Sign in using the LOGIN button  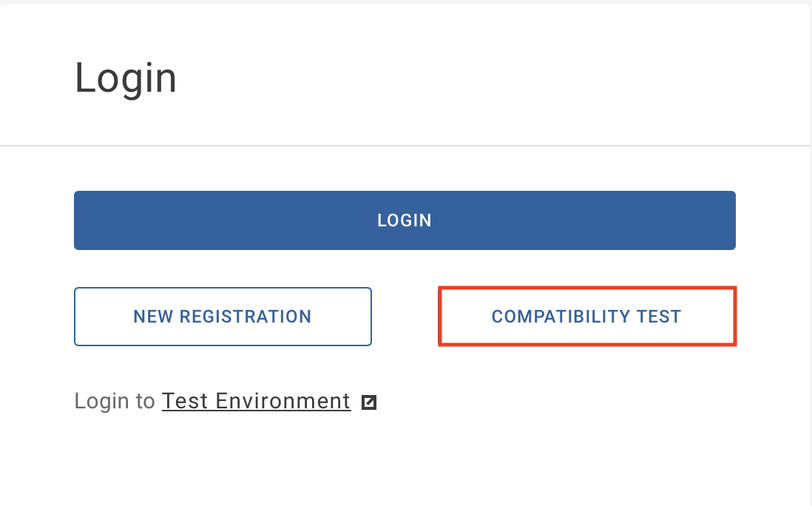pos(405,220)
